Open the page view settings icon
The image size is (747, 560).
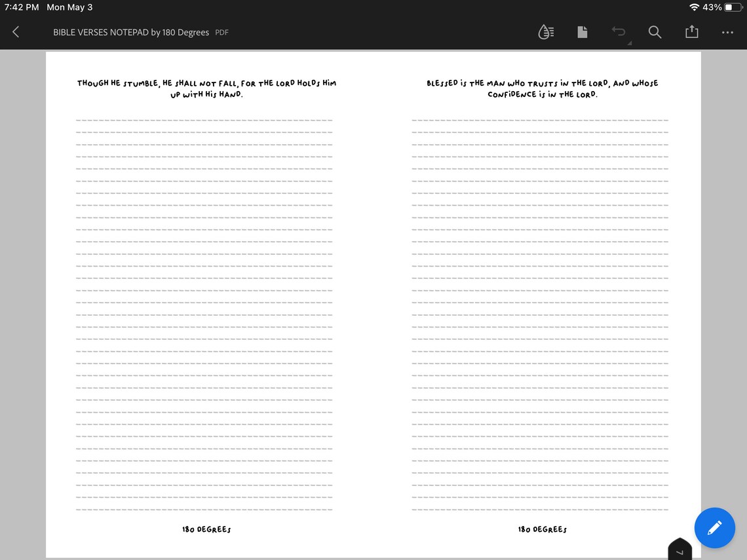point(582,32)
